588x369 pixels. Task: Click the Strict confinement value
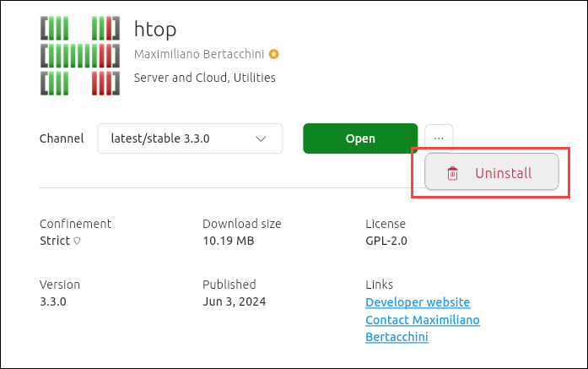coord(55,241)
